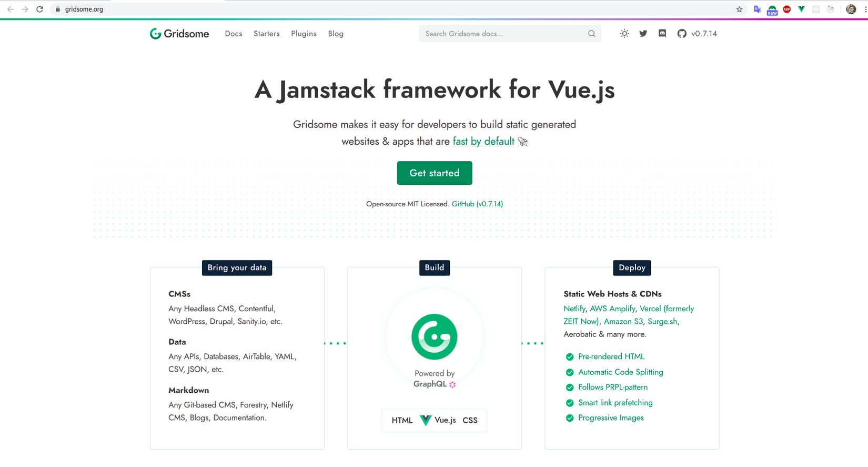
Task: Click the 'CSS' label in Build card
Action: (x=470, y=421)
